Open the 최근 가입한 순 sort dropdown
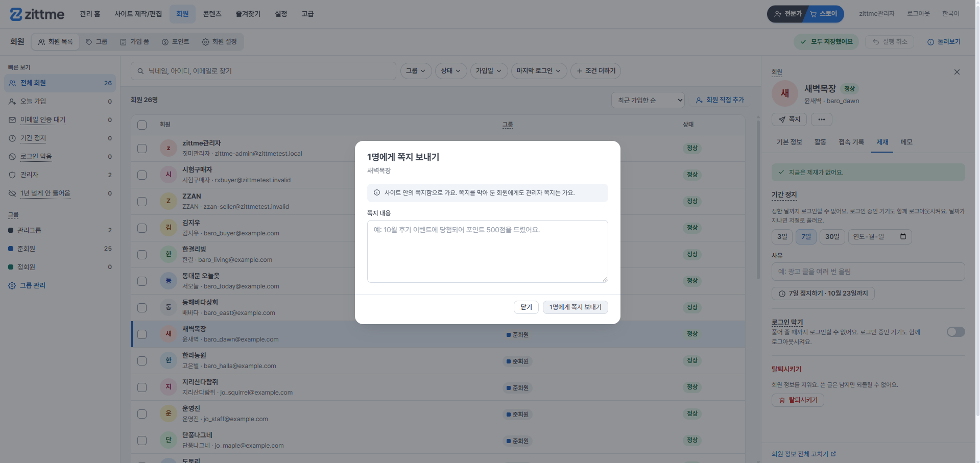980x463 pixels. (x=648, y=100)
